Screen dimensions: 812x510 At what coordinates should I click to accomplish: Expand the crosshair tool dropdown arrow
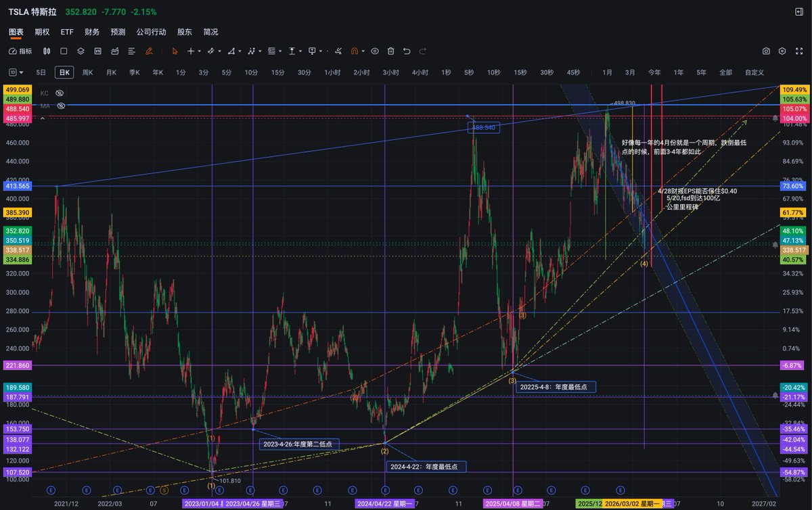[x=200, y=51]
